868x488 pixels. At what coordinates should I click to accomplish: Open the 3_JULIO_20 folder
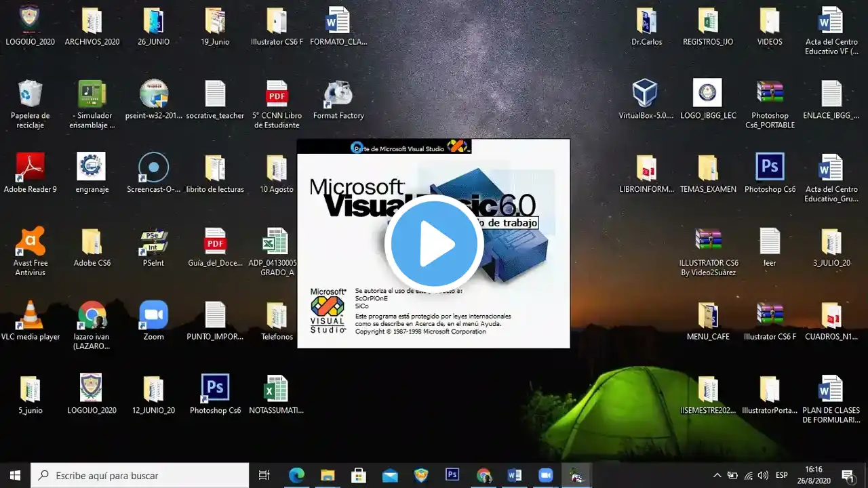tap(831, 241)
